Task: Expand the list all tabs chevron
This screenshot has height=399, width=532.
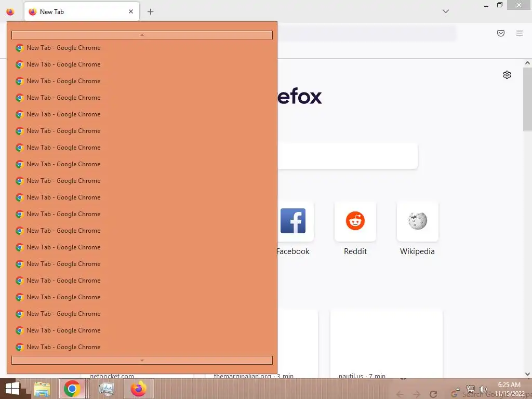Action: [446, 11]
